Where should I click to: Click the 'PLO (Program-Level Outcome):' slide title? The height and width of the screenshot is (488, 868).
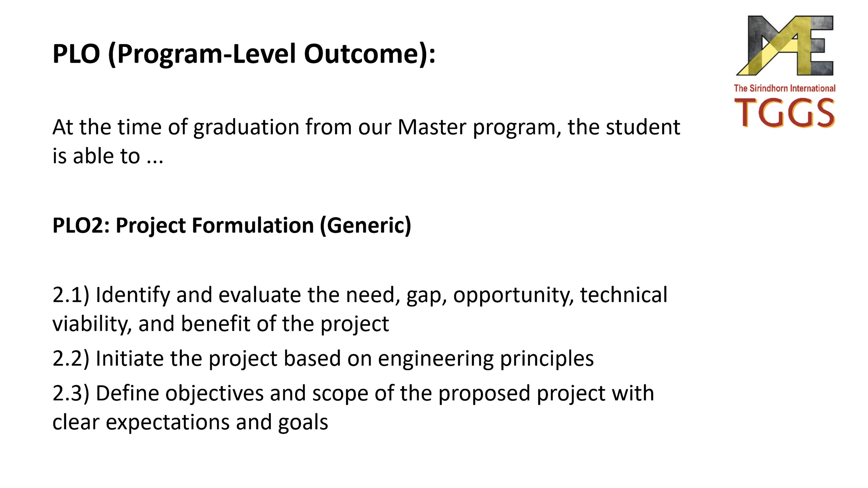tap(244, 54)
